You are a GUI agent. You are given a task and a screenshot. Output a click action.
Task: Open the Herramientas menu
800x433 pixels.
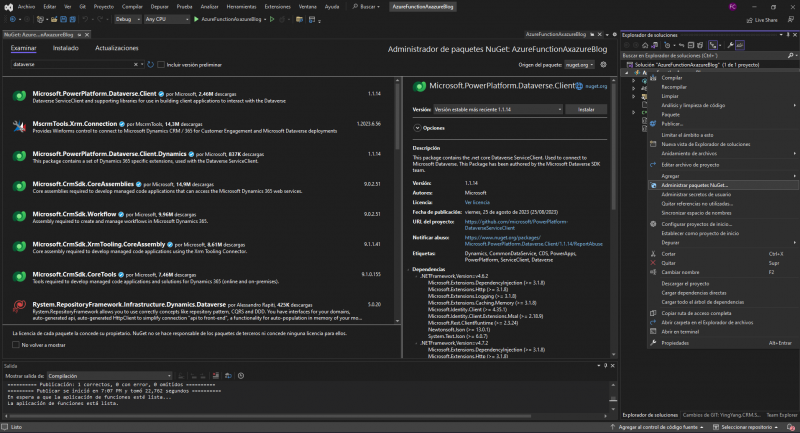[241, 7]
